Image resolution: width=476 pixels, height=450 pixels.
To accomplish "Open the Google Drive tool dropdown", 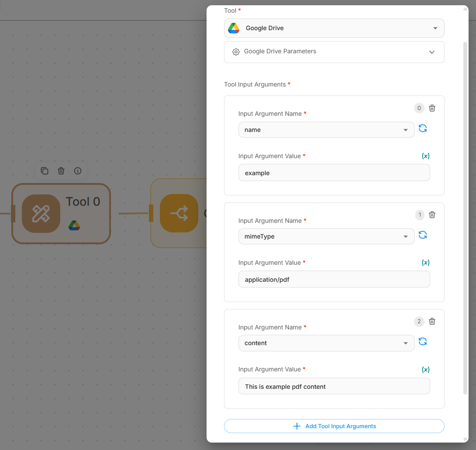I will [x=334, y=28].
